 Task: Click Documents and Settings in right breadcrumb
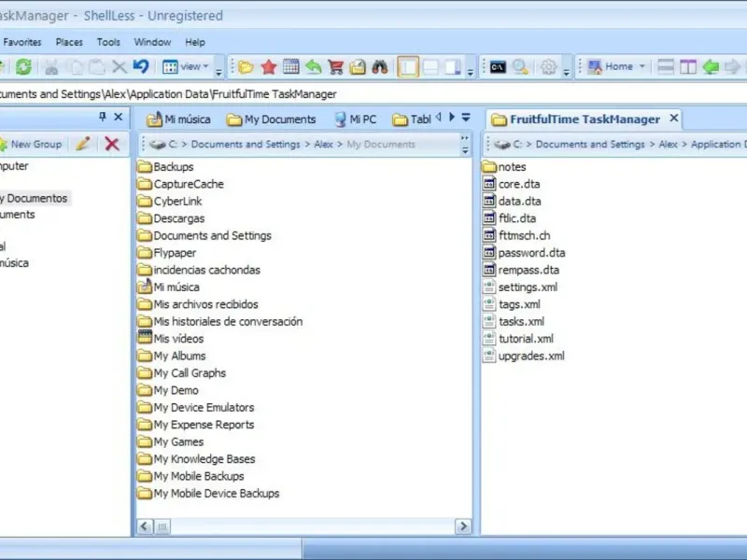590,145
